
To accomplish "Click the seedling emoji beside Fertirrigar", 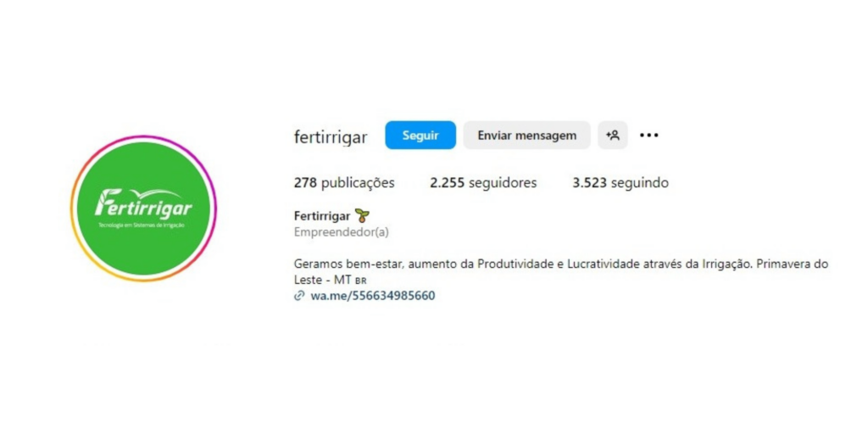I will point(361,215).
